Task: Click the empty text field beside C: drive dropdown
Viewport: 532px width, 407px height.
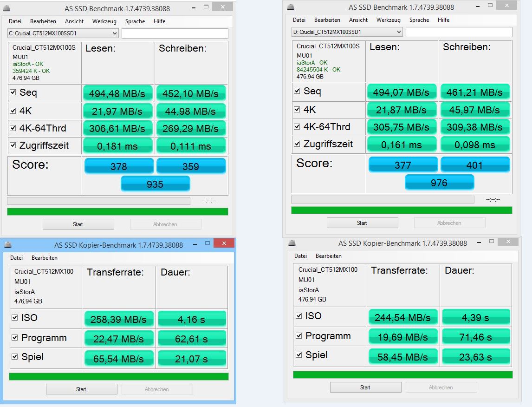Action: coord(175,33)
